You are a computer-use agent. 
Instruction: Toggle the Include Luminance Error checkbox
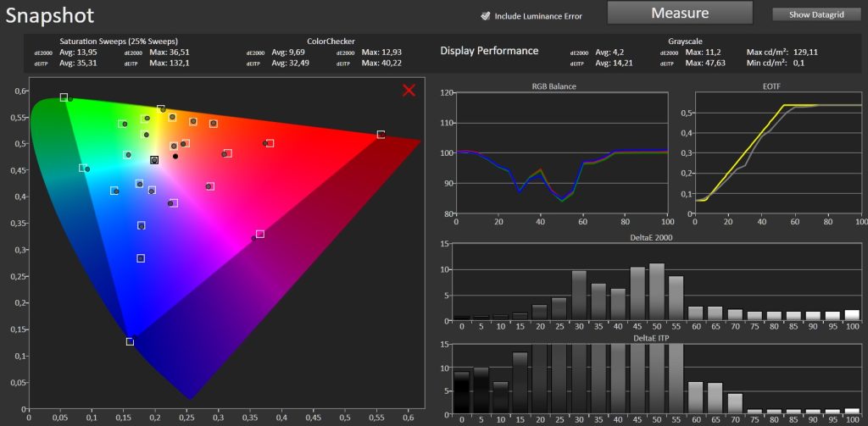tap(486, 16)
